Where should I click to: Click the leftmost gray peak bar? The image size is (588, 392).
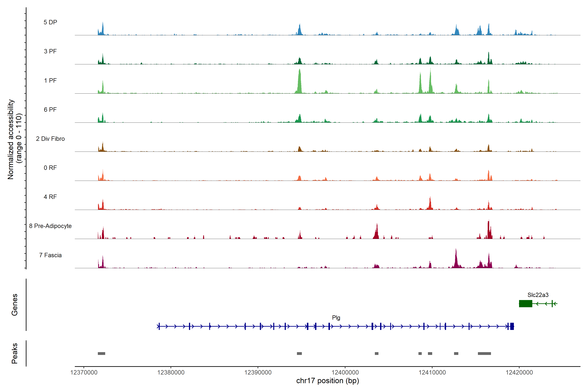point(101,353)
